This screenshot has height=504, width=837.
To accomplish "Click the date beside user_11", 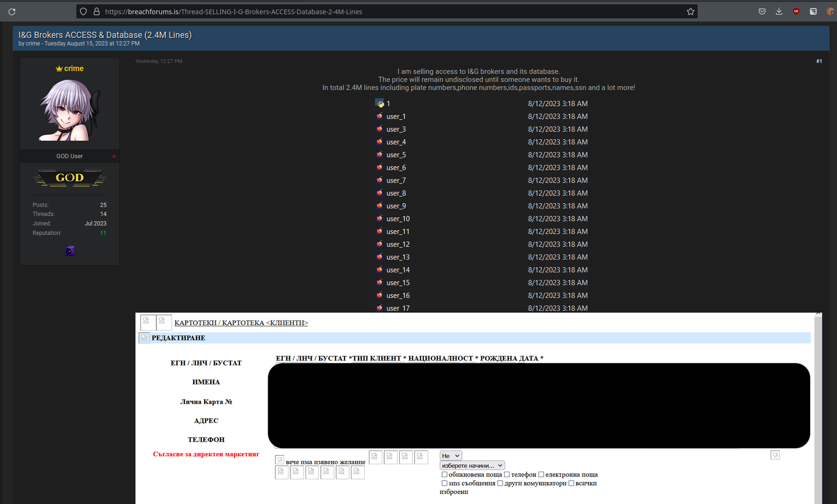I will coord(558,231).
